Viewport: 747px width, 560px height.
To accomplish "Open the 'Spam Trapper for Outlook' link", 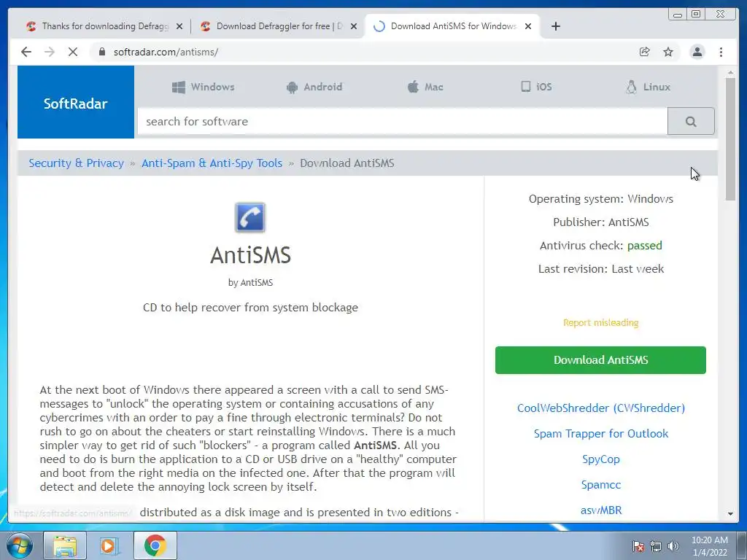I will point(601,434).
